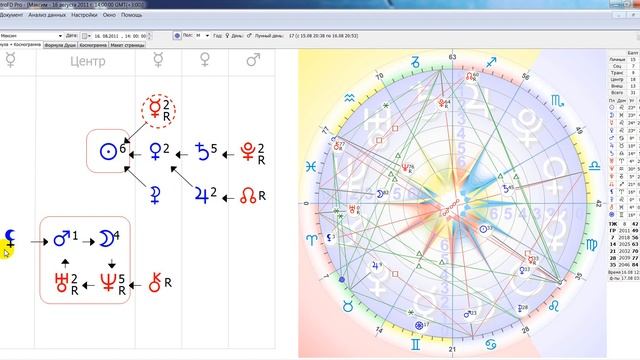Switch to the Макет страницы tab
This screenshot has width=640, height=360.
[x=127, y=45]
